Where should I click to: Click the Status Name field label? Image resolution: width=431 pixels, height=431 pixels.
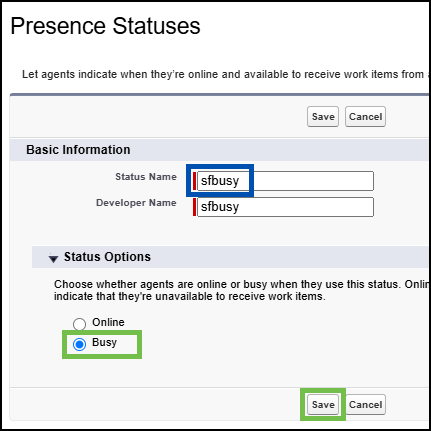pos(146,177)
